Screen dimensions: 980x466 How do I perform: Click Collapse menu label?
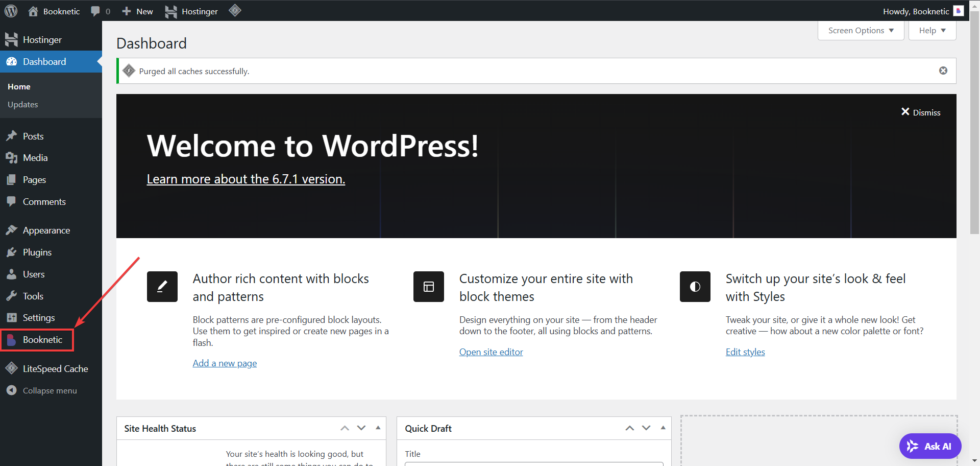tap(50, 390)
